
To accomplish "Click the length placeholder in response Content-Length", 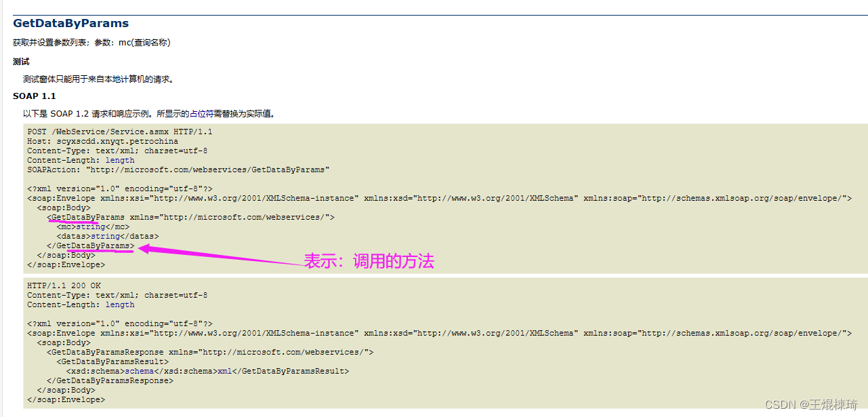I will 119,304.
